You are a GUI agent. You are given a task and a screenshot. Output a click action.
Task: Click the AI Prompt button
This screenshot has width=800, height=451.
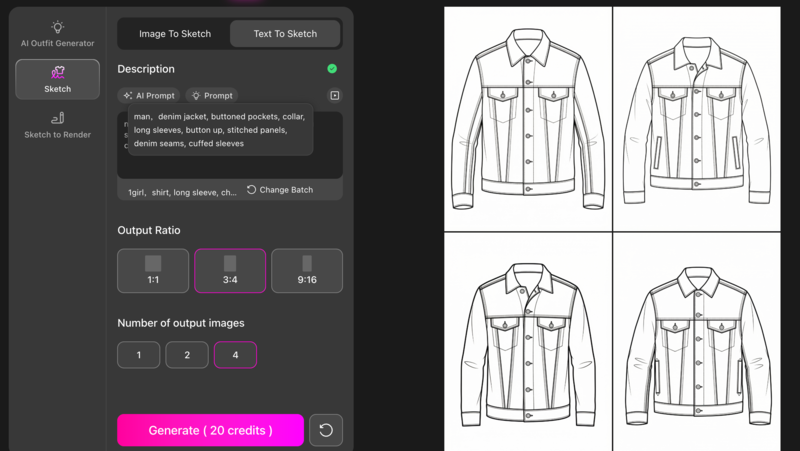point(148,95)
